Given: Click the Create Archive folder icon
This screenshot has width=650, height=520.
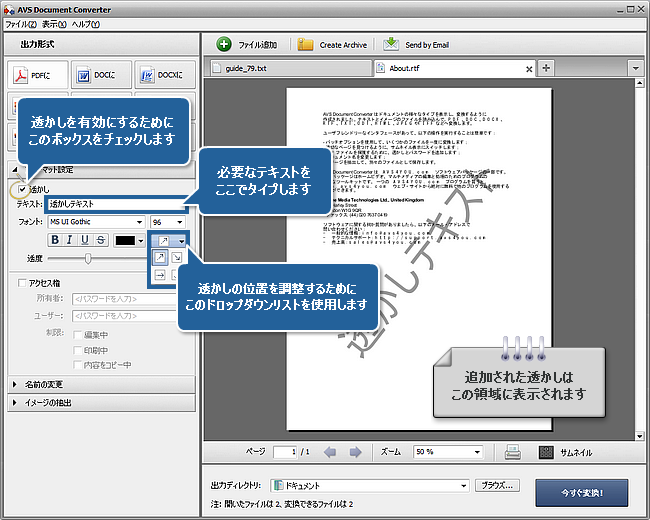Looking at the screenshot, I should pyautogui.click(x=304, y=44).
